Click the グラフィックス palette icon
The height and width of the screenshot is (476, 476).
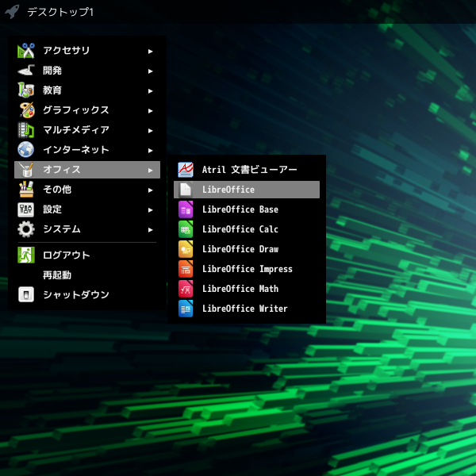(27, 110)
